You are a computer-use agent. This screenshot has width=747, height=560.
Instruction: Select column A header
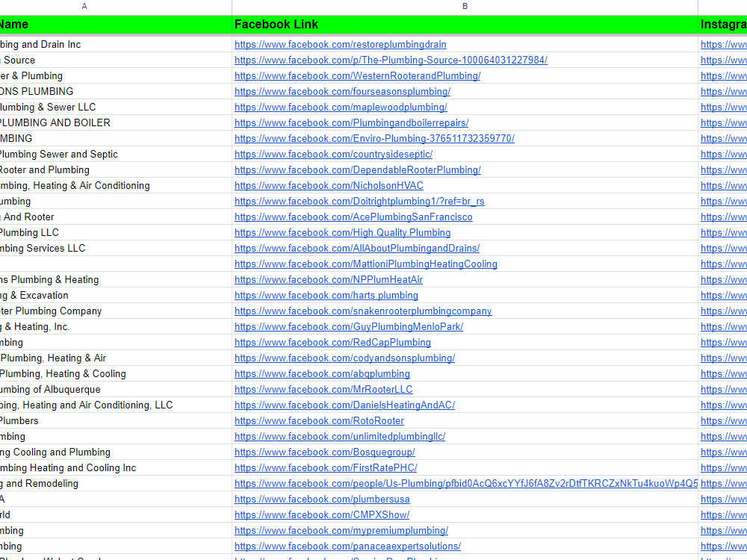click(116, 6)
